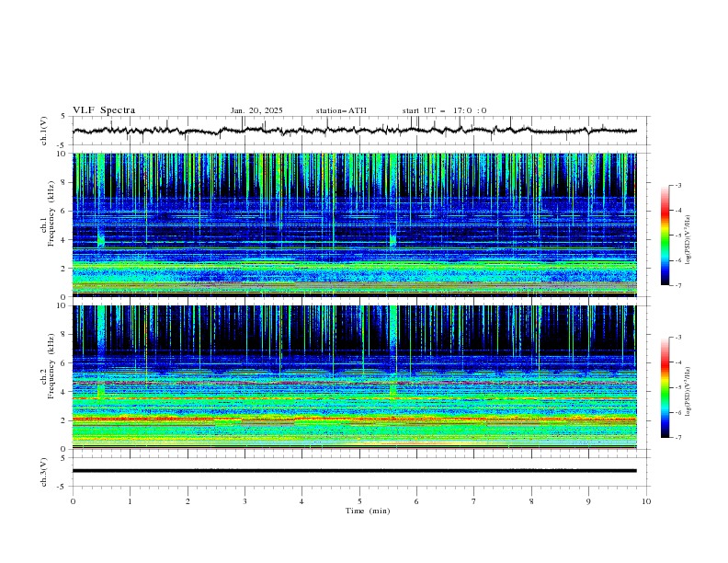Click time axis tick label '5'
This screenshot has height=563, width=728.
click(x=359, y=501)
